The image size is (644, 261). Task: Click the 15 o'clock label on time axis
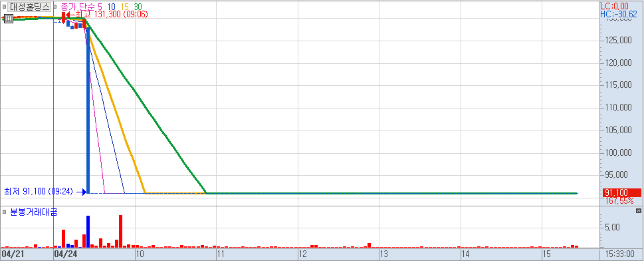[548, 254]
